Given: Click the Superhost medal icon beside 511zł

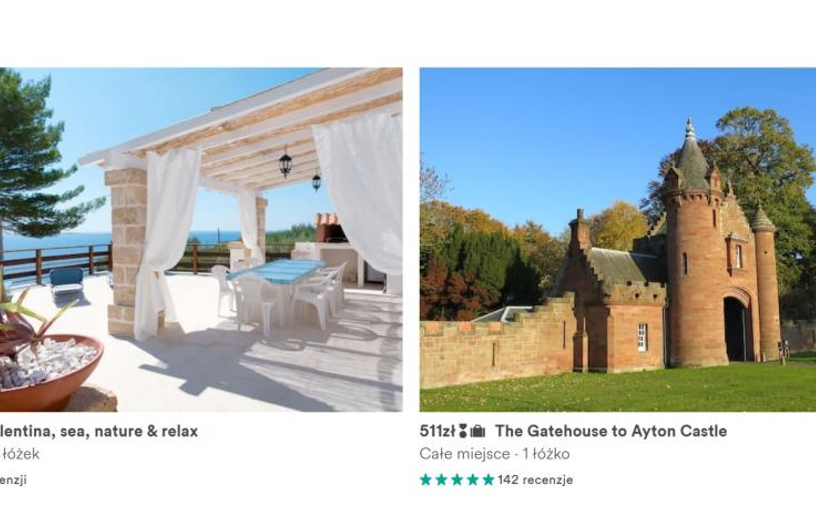Looking at the screenshot, I should (x=463, y=431).
